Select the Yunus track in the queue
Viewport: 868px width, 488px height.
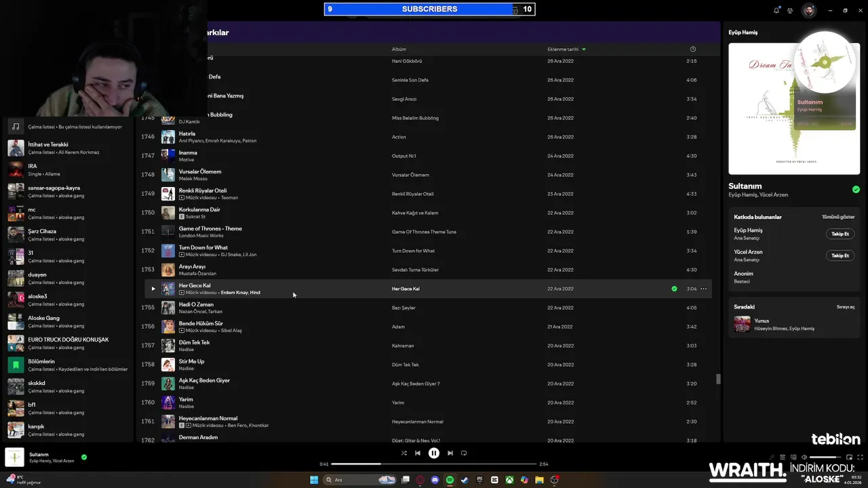[794, 324]
